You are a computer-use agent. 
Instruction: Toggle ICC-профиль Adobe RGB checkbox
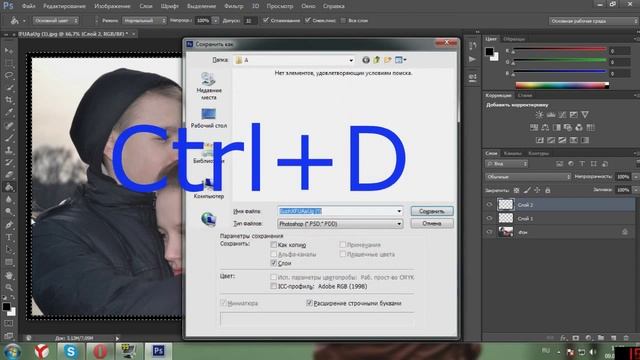click(x=273, y=287)
